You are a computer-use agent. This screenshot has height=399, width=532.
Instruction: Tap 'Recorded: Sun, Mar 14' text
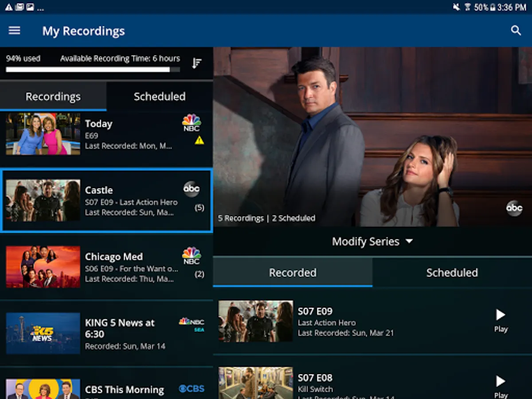pyautogui.click(x=125, y=346)
